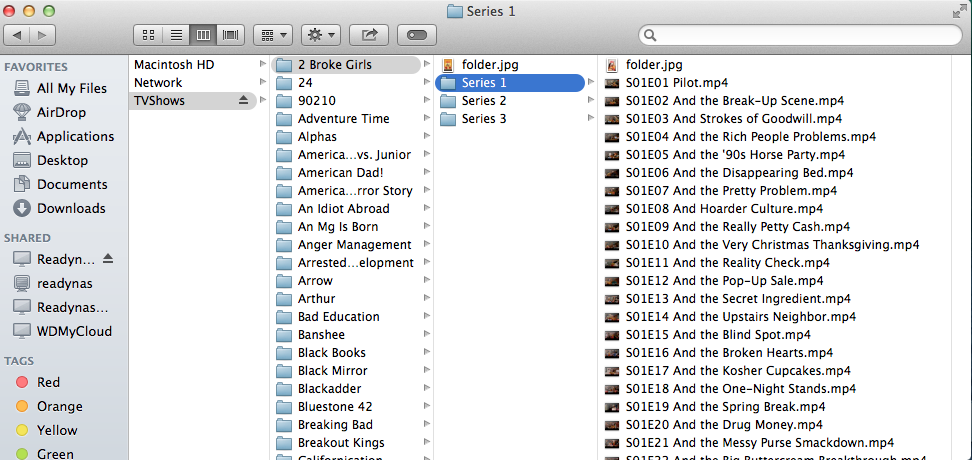This screenshot has height=460, width=972.
Task: Eject the TVShows volume
Action: pos(244,100)
